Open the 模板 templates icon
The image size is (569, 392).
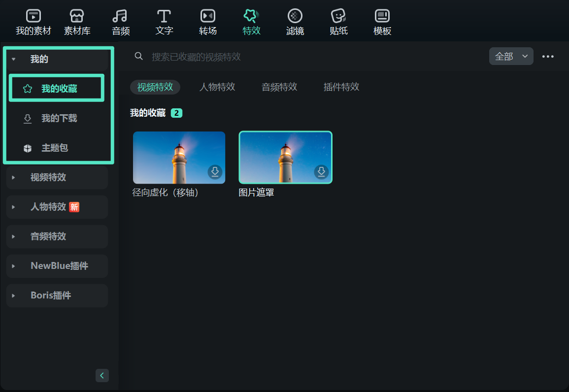382,16
